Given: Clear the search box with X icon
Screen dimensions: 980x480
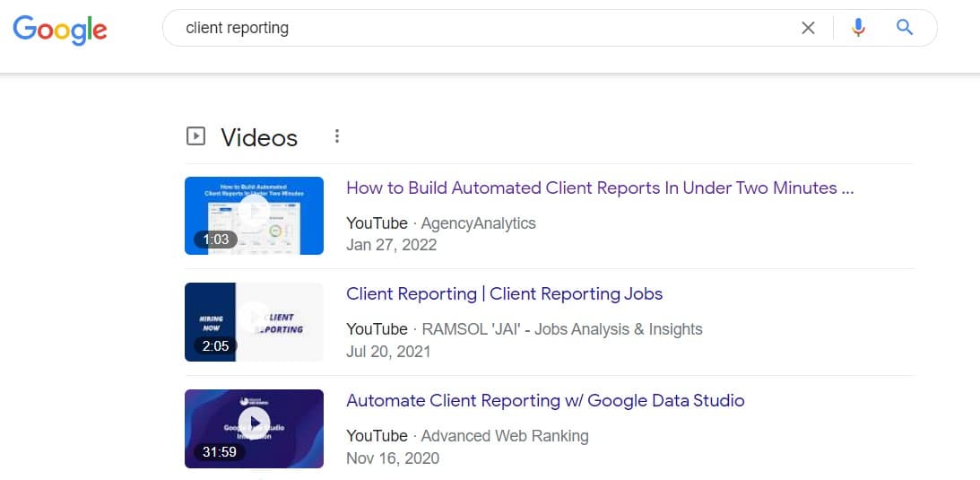Looking at the screenshot, I should (x=808, y=28).
